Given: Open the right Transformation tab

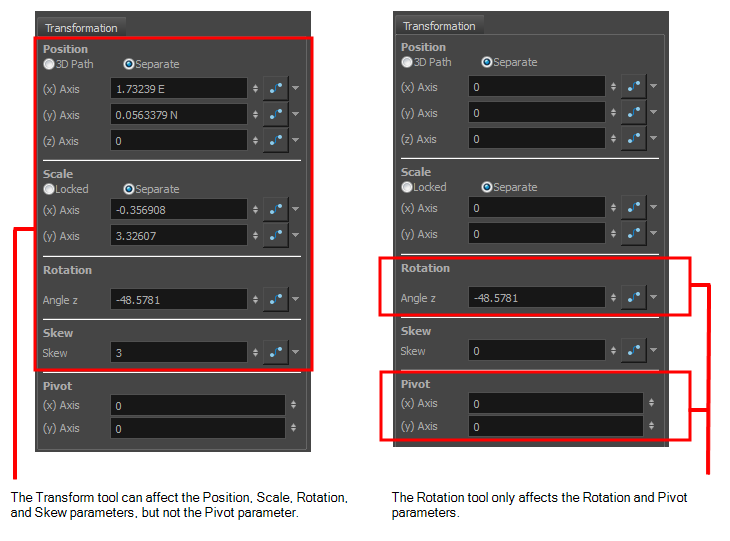Looking at the screenshot, I should 439,26.
